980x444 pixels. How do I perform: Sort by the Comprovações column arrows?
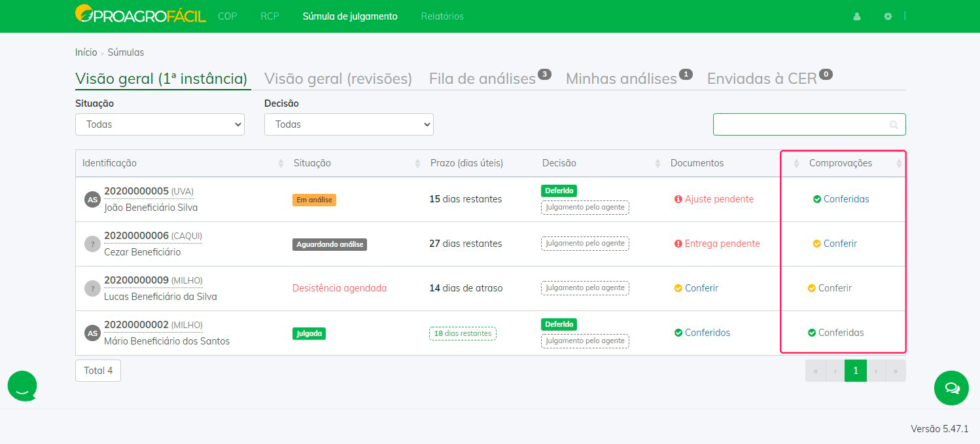[899, 163]
